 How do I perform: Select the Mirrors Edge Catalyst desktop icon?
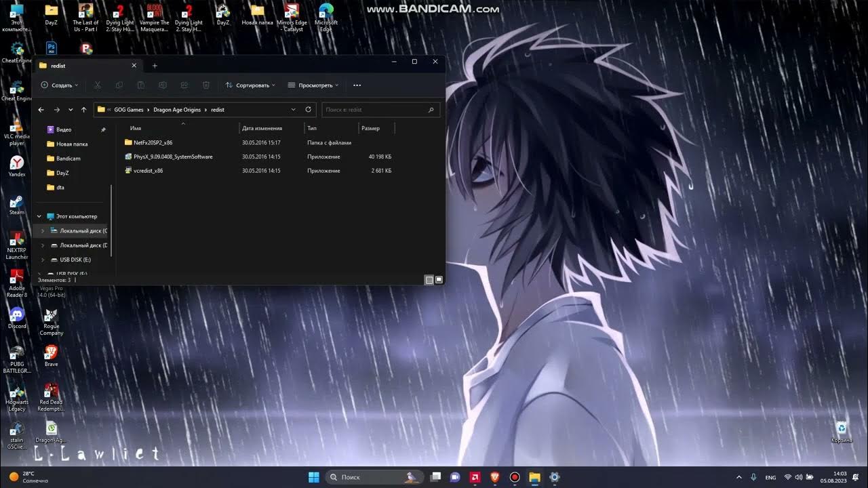point(292,18)
